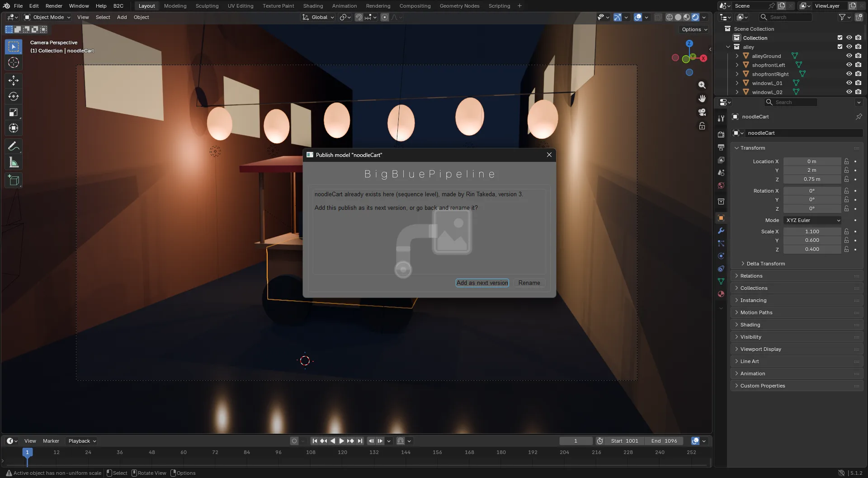Image resolution: width=868 pixels, height=478 pixels.
Task: Open the Material properties tab icon
Action: pos(721,294)
